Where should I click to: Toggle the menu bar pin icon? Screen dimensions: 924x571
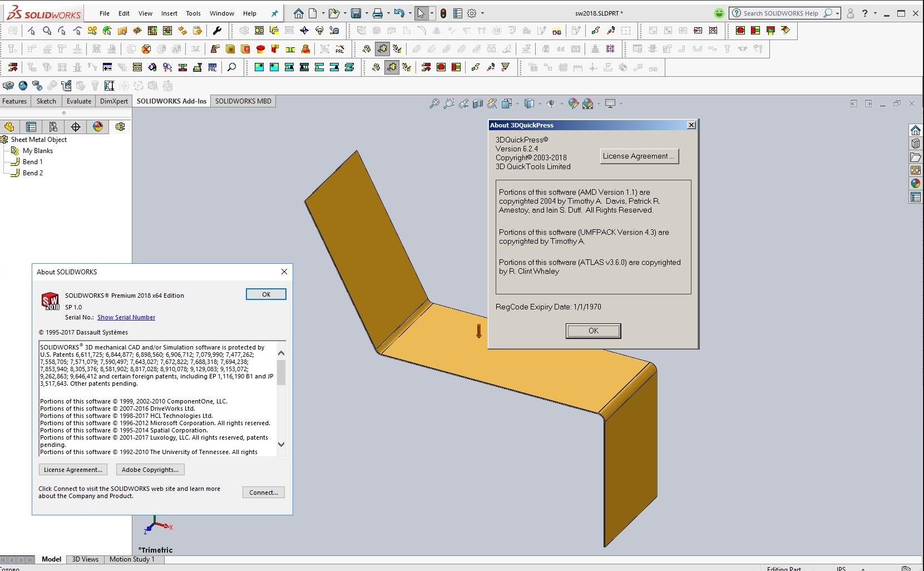pyautogui.click(x=274, y=13)
